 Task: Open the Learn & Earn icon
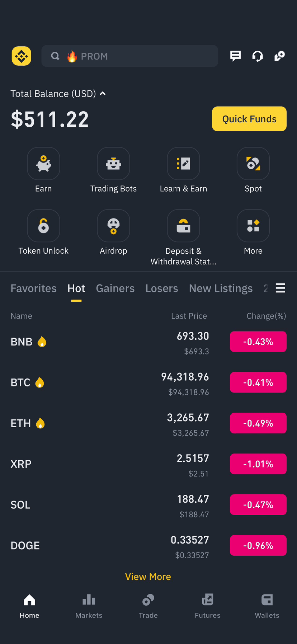tap(183, 164)
